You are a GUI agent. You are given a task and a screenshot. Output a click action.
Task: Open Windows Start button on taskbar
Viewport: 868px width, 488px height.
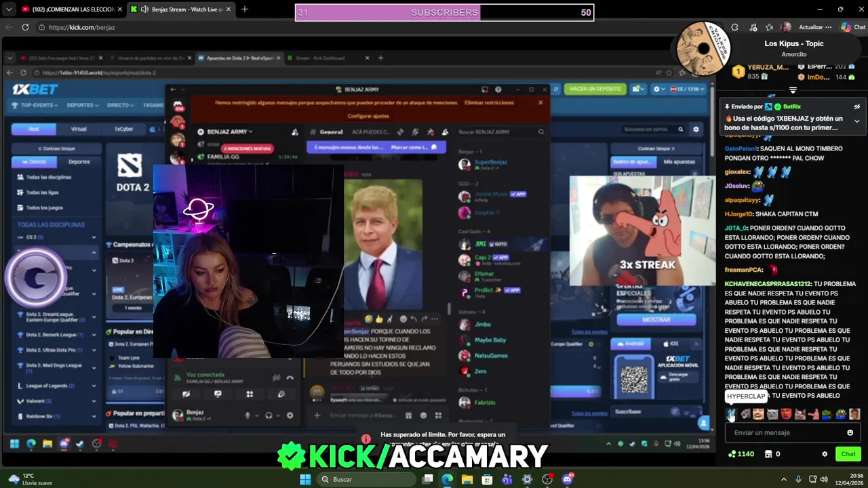pyautogui.click(x=305, y=479)
